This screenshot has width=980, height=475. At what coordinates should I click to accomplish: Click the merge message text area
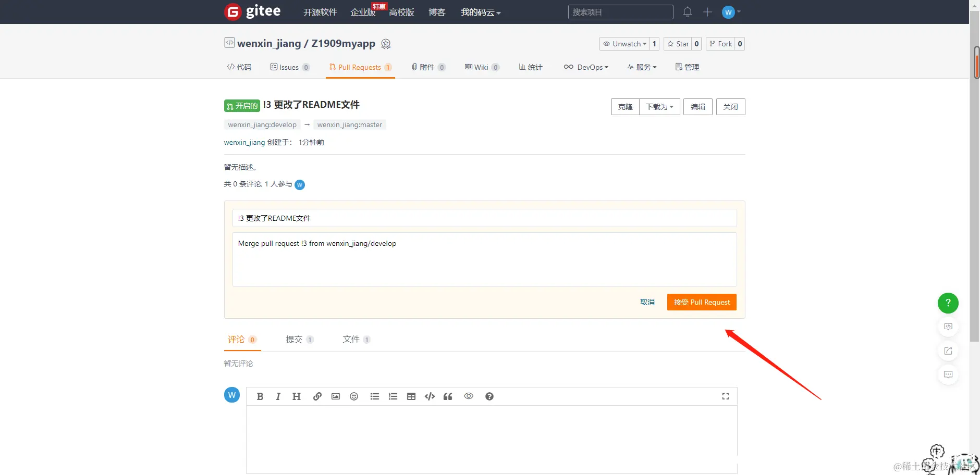pos(484,259)
